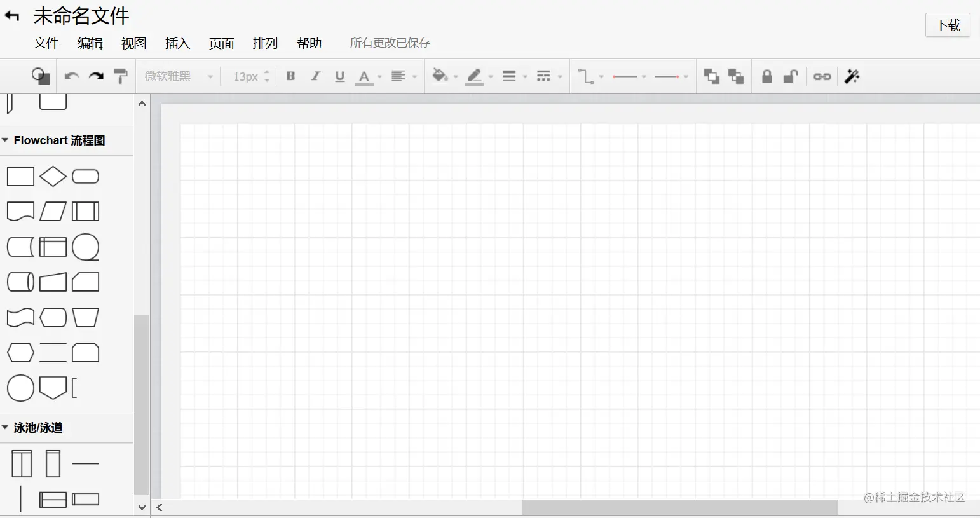
Task: Open the shapes library icon in toolbar
Action: tap(41, 76)
